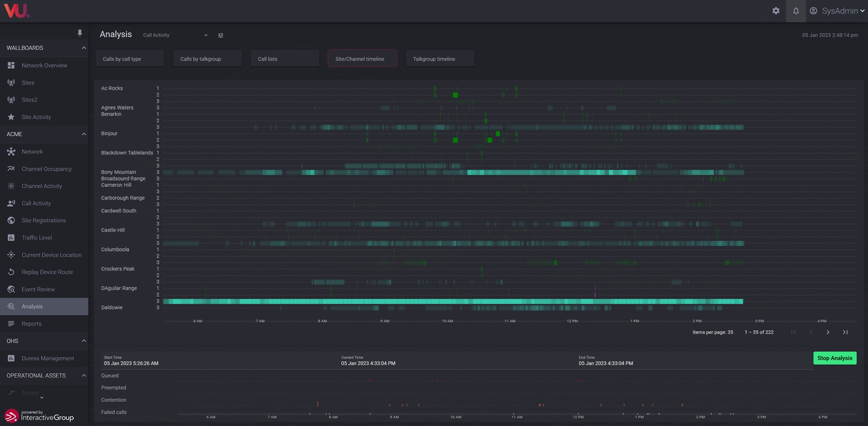
Task: Click the Current Time field value
Action: coord(368,363)
